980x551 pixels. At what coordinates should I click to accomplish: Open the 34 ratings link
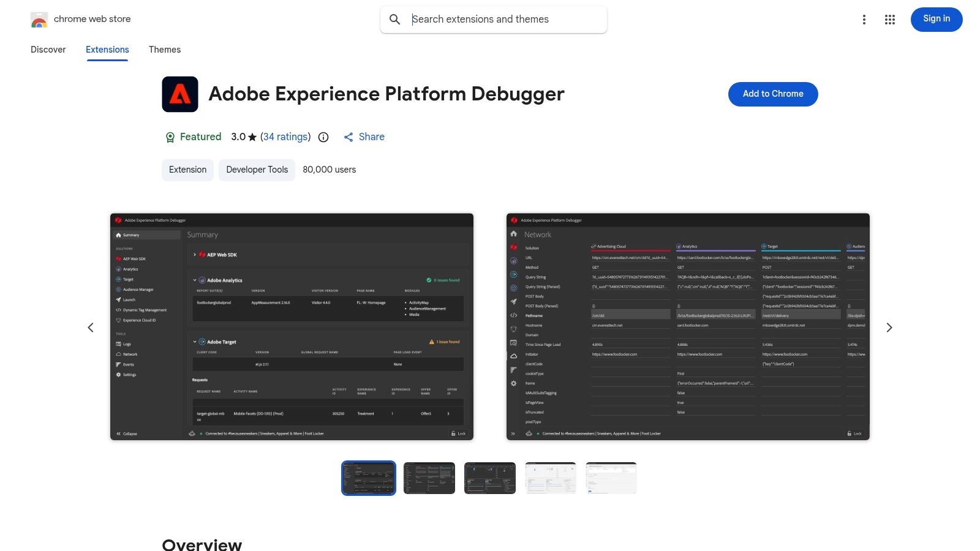point(285,137)
